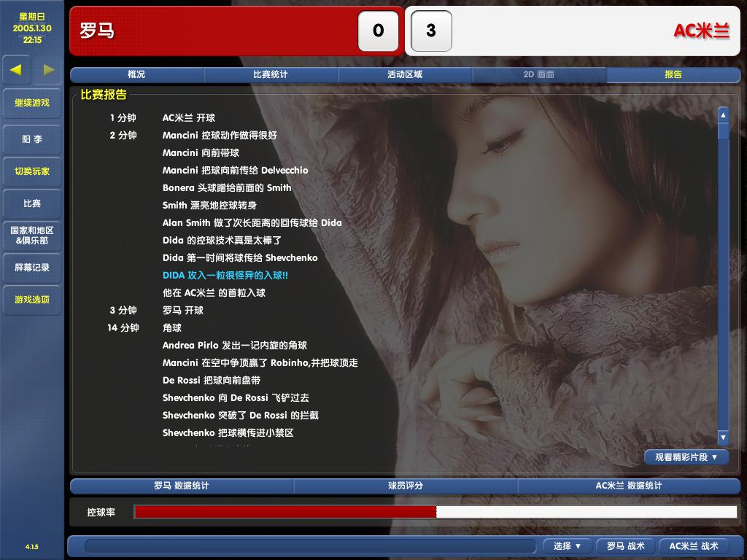Click the '2 分钟' minute marker
747x560 pixels.
tap(123, 135)
